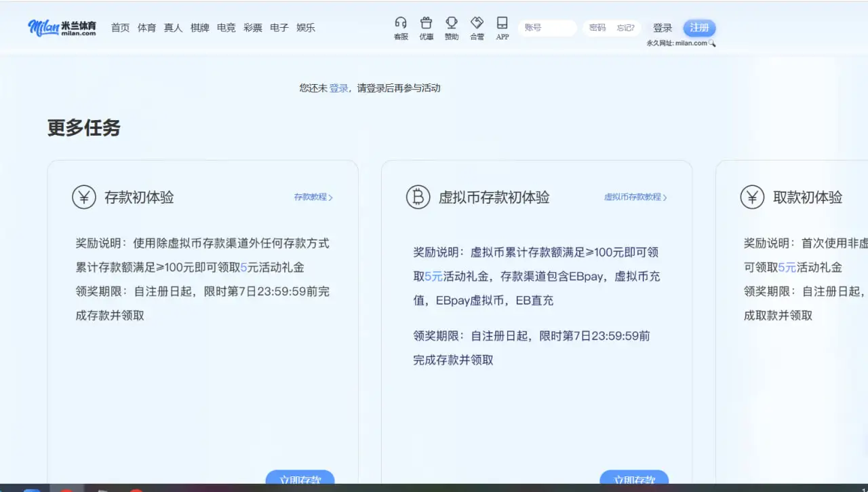Click the 存款初体验 card title
This screenshot has height=492, width=868.
[x=139, y=197]
